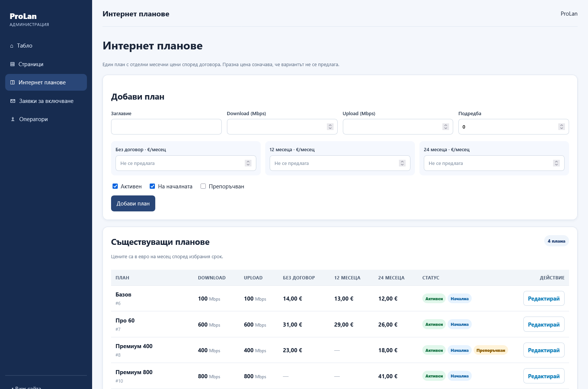Open Табло in the sidebar
This screenshot has height=389, width=588.
click(x=46, y=46)
